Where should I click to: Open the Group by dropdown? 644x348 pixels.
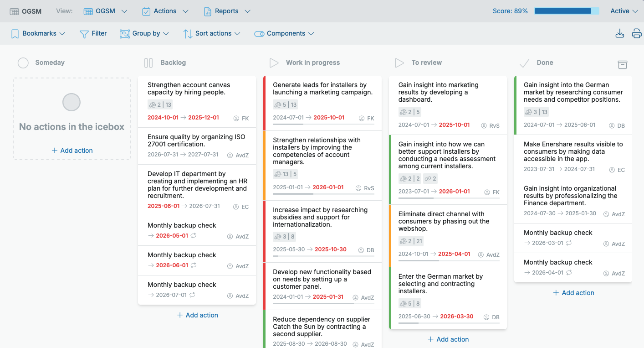pyautogui.click(x=144, y=33)
